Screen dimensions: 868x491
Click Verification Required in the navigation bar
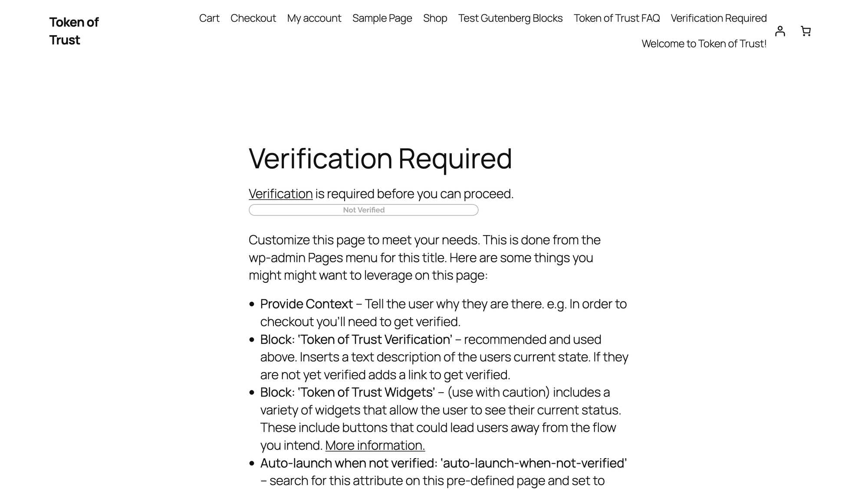[x=719, y=18]
